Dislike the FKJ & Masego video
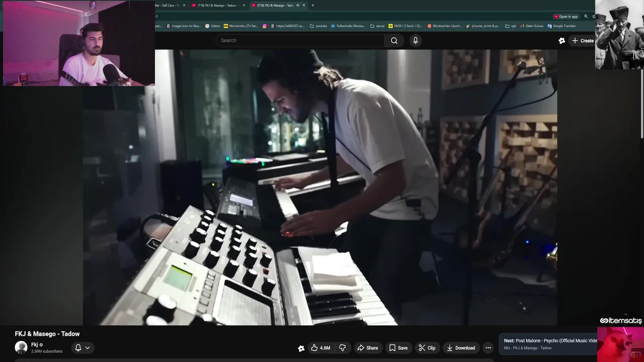The width and height of the screenshot is (644, 362). (x=343, y=348)
